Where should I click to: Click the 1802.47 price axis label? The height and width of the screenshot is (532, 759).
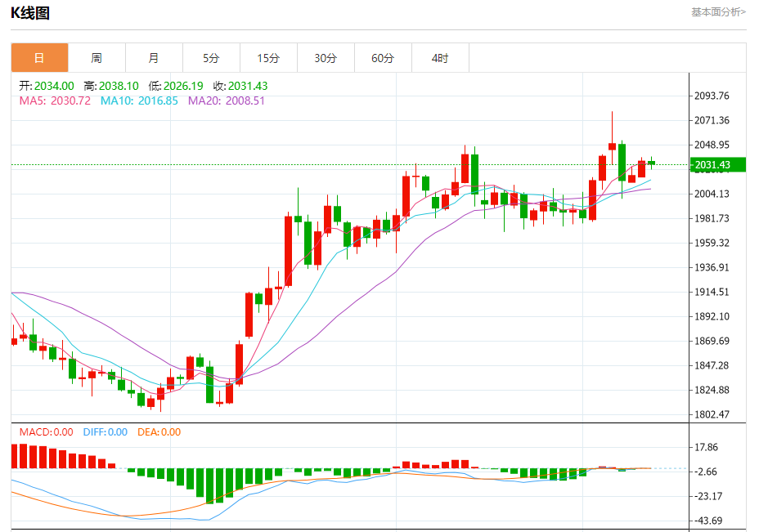[x=712, y=414]
